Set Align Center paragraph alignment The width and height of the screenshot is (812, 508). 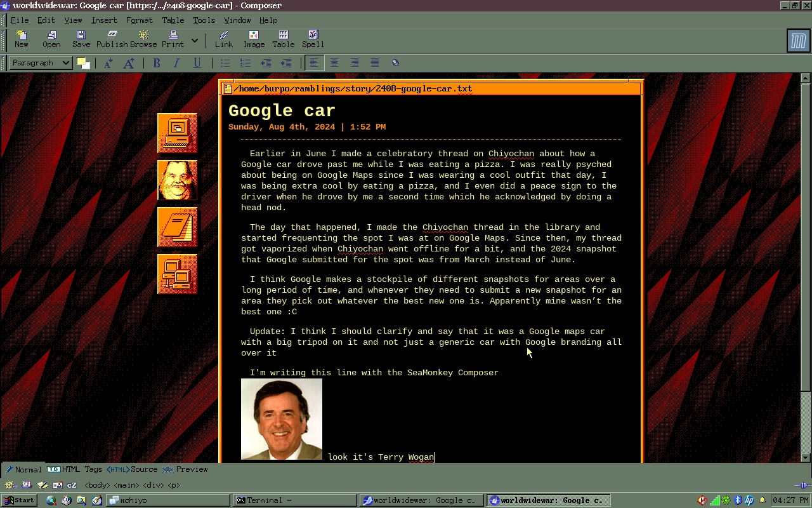coord(334,63)
